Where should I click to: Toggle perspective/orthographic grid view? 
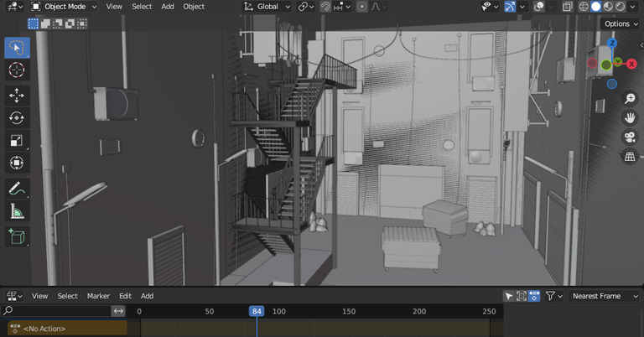pyautogui.click(x=630, y=157)
